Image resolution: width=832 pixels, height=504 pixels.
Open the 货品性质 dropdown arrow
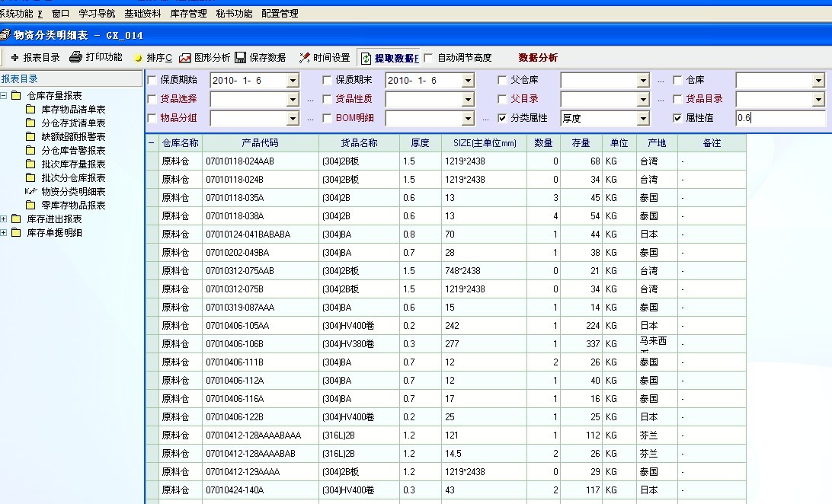[x=468, y=100]
